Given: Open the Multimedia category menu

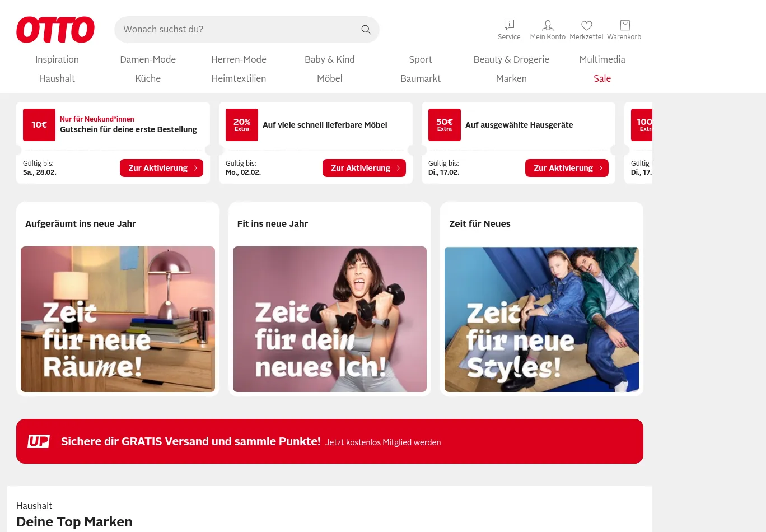Looking at the screenshot, I should (602, 59).
